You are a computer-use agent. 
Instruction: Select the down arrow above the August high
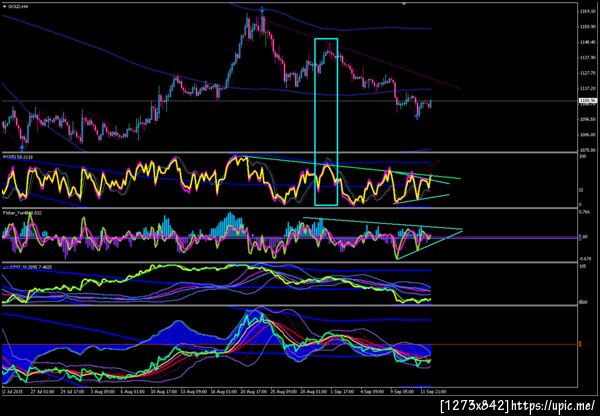pos(262,9)
